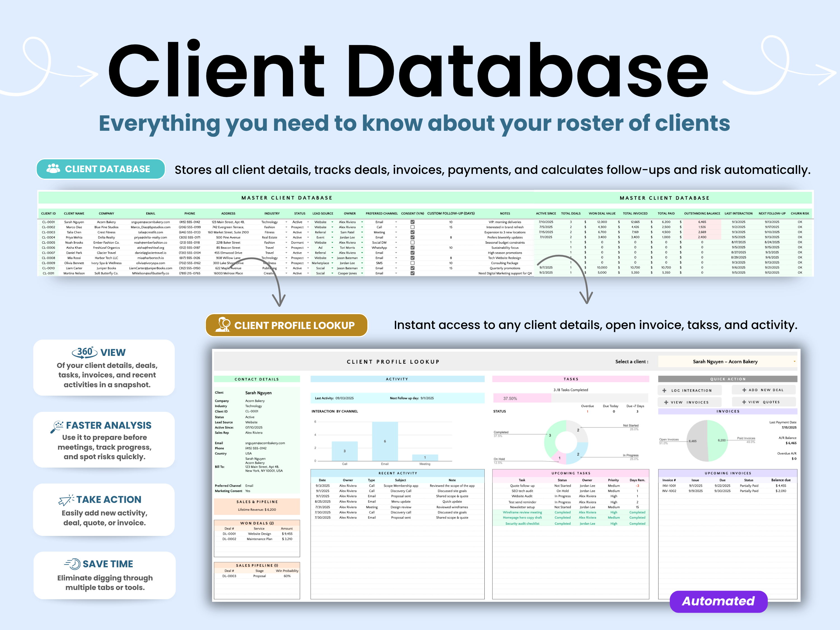
Task: Toggle consent checkbox for Martina Nelson
Action: click(x=412, y=273)
